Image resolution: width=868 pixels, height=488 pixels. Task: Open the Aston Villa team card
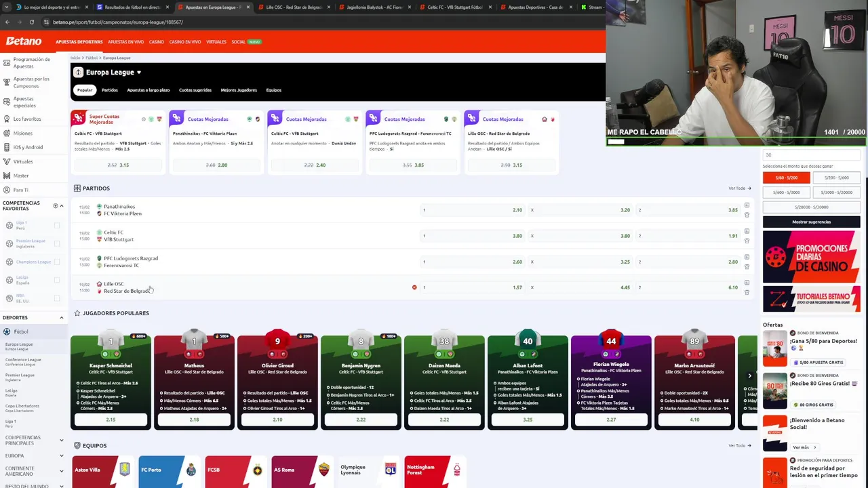click(102, 471)
